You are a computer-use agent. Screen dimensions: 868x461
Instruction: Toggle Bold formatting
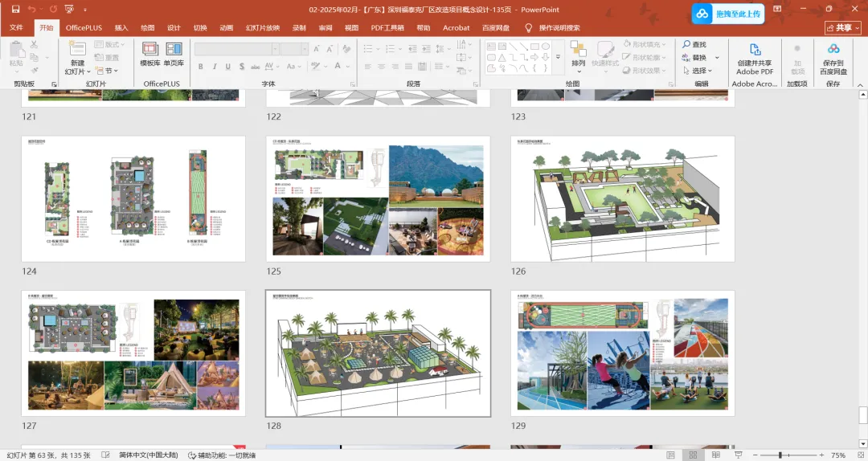click(x=200, y=67)
